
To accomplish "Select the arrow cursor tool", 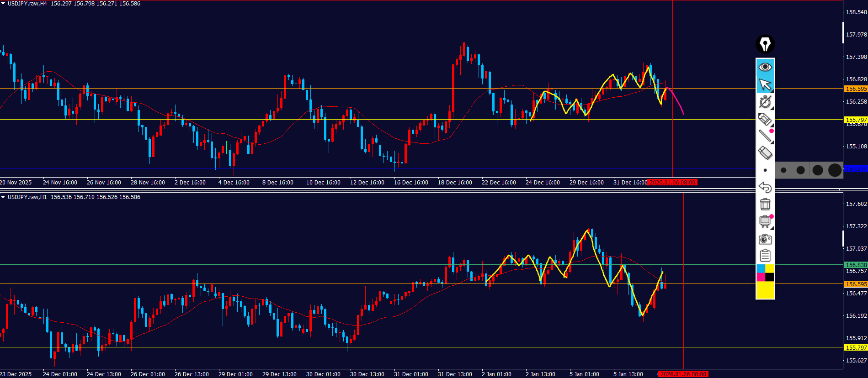I will tap(765, 84).
